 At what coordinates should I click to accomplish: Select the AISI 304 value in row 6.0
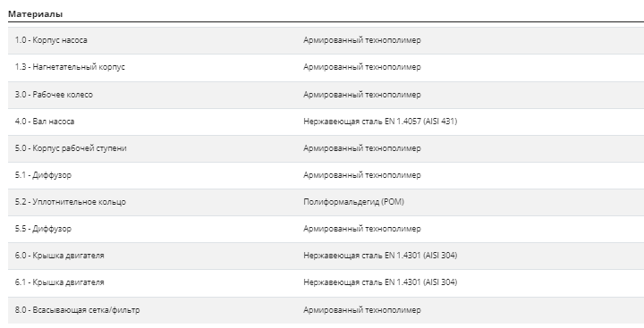[x=380, y=256]
